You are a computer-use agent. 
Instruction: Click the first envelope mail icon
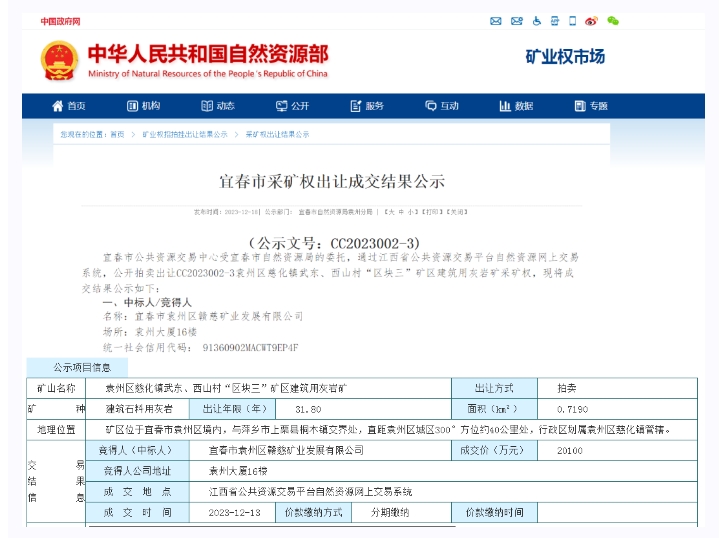(496, 21)
